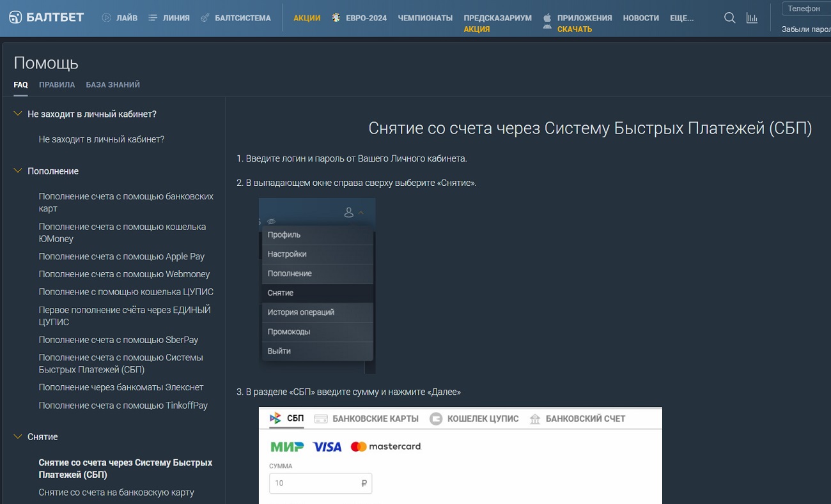Image resolution: width=831 pixels, height=504 pixels.
Task: Click the bank card icon beside Банковские карты
Action: (321, 419)
